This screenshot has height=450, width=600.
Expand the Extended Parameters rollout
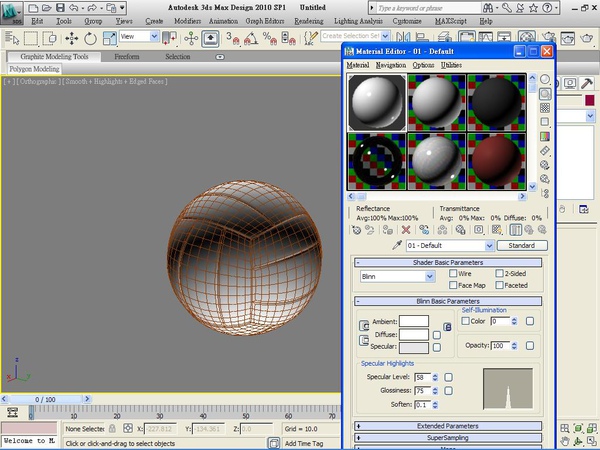(448, 426)
